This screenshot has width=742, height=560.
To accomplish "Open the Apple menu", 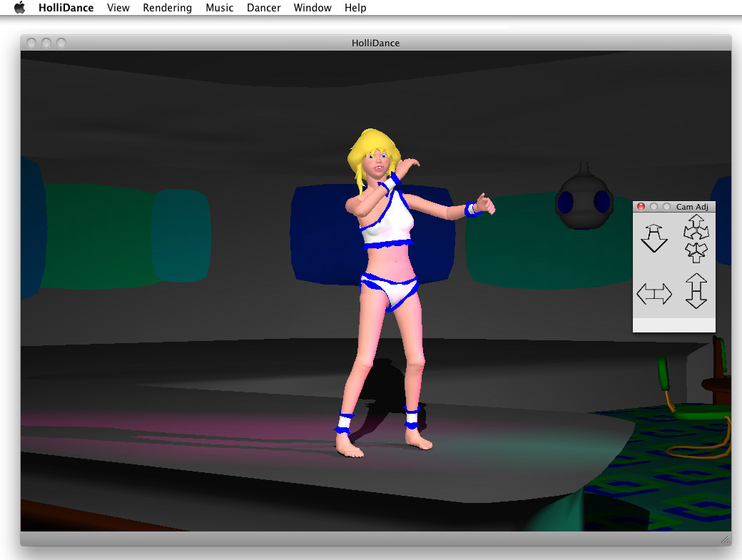I will 19,8.
